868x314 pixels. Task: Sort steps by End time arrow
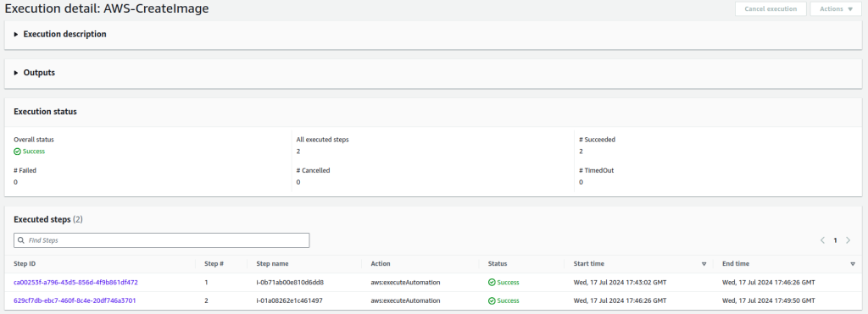click(x=853, y=264)
